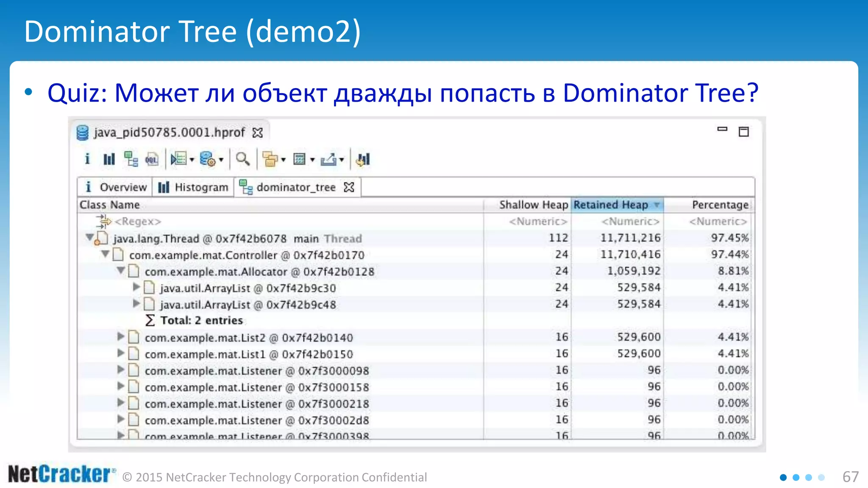The image size is (868, 488).
Task: Collapse the com.example.mat.Allocator node
Action: tap(121, 270)
